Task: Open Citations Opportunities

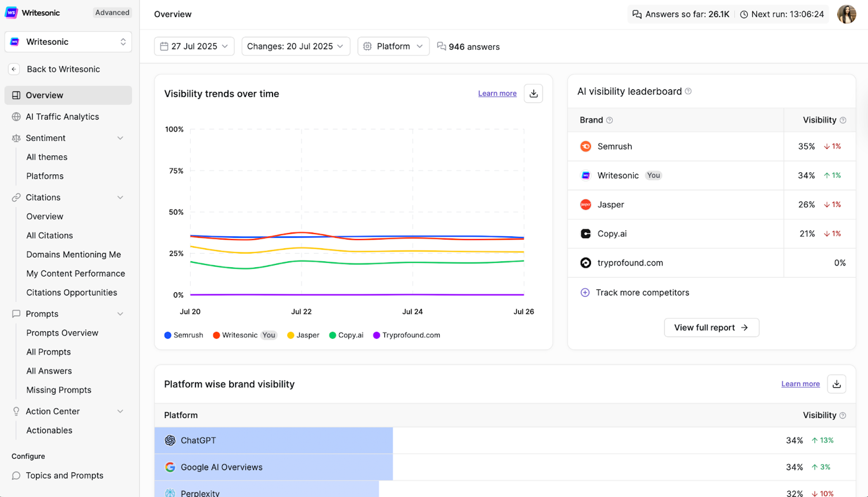Action: (x=71, y=293)
